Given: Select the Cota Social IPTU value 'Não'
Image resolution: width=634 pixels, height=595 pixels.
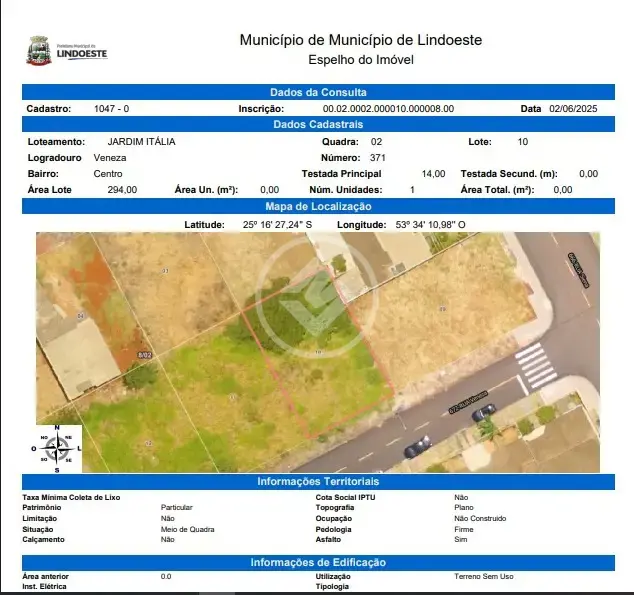Looking at the screenshot, I should pos(461,498).
